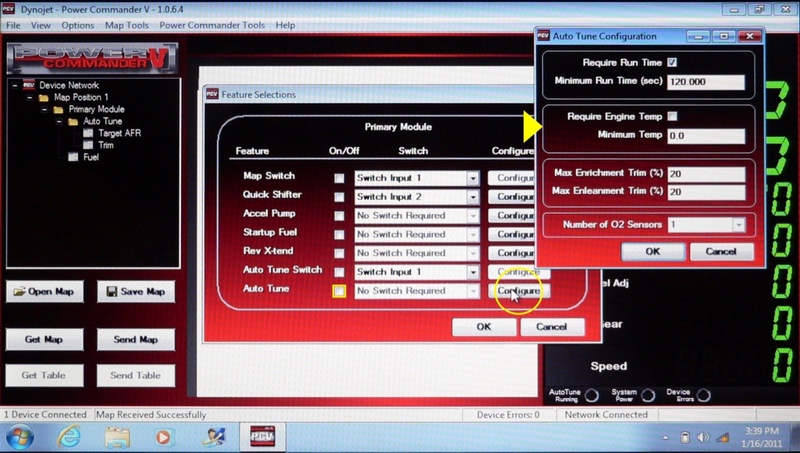Enable the Auto Tune feature checkbox
Viewport: 800px width, 453px height.
340,291
